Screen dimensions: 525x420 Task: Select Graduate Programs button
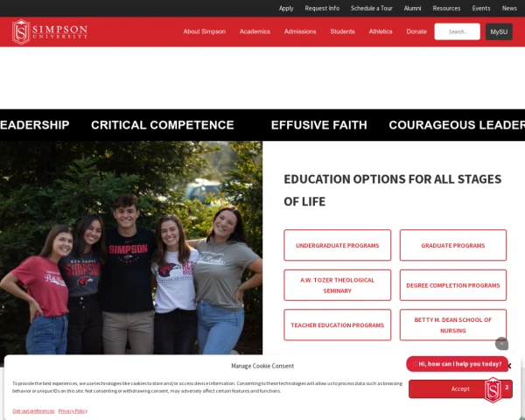[452, 245]
